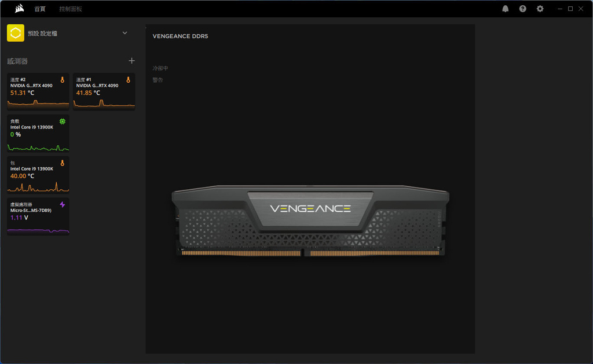The image size is (593, 364).
Task: Open the notifications bell
Action: [505, 9]
